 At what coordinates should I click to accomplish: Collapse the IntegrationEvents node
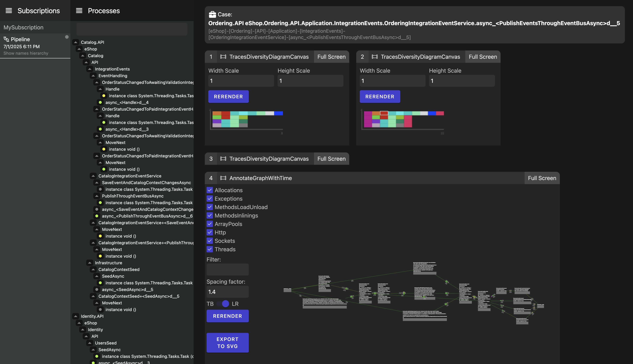tap(90, 69)
